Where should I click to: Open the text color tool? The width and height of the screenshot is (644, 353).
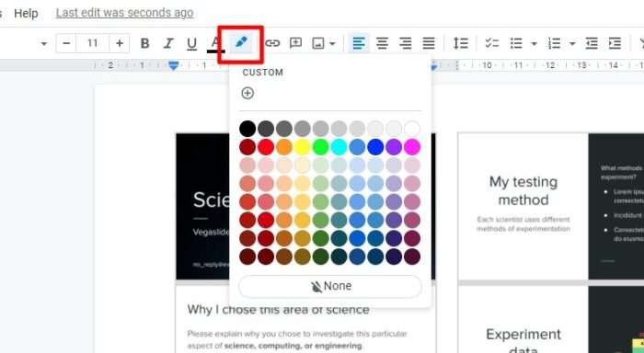[215, 44]
